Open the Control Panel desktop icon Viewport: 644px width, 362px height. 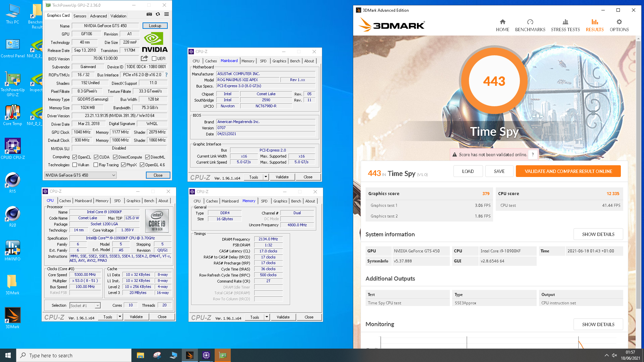tap(12, 48)
